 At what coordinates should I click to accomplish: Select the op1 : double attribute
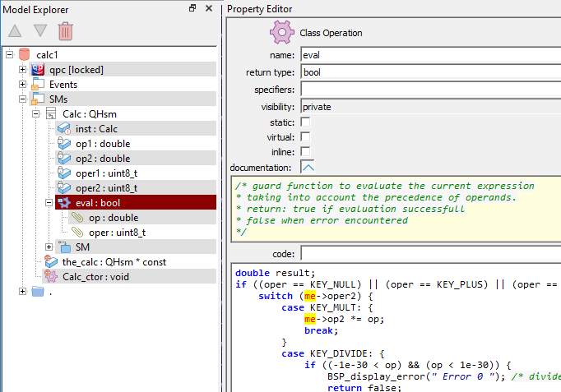[102, 143]
